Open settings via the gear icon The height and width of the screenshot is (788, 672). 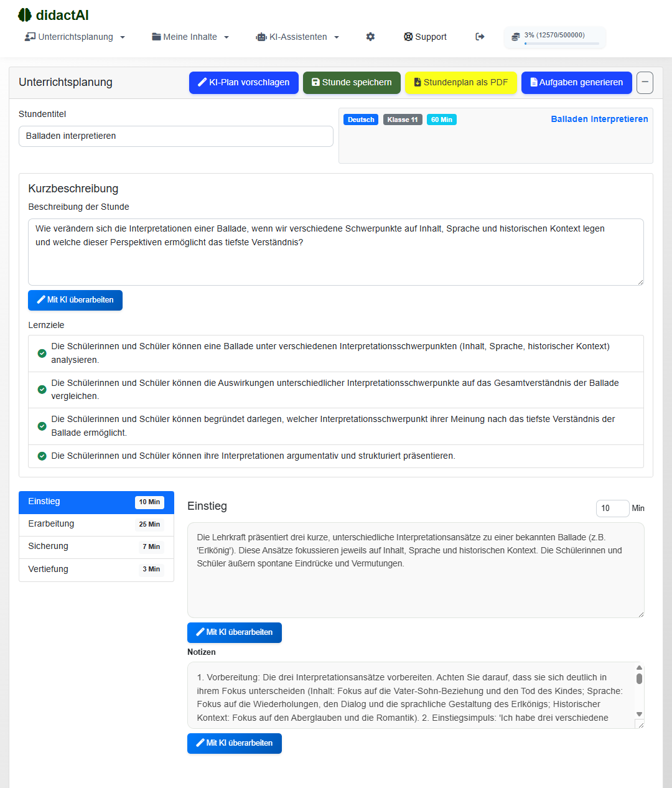pyautogui.click(x=370, y=37)
